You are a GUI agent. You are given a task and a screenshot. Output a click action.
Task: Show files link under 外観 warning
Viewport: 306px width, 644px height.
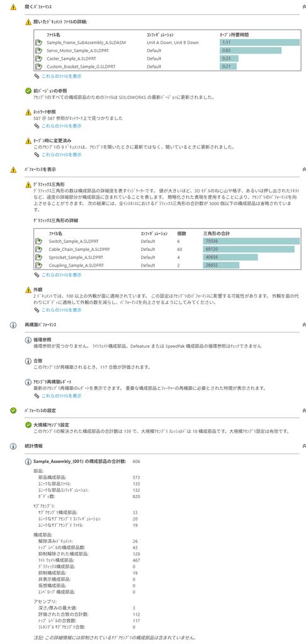click(61, 310)
